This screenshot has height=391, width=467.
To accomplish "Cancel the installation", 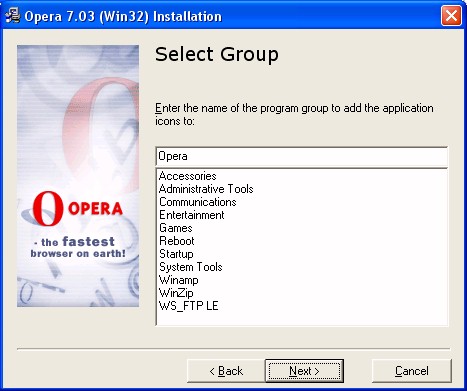I will [x=412, y=371].
